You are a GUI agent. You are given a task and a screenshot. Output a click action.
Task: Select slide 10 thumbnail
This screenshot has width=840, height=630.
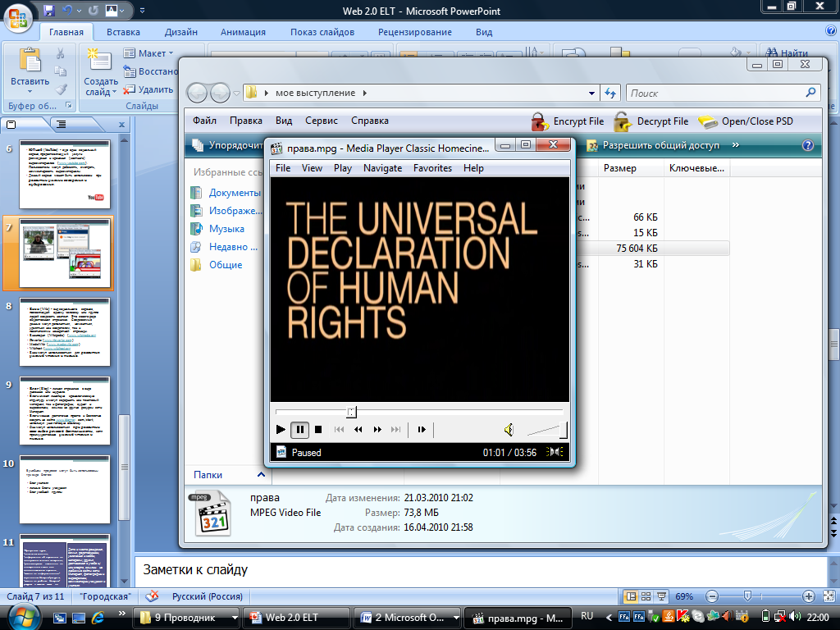[65, 490]
